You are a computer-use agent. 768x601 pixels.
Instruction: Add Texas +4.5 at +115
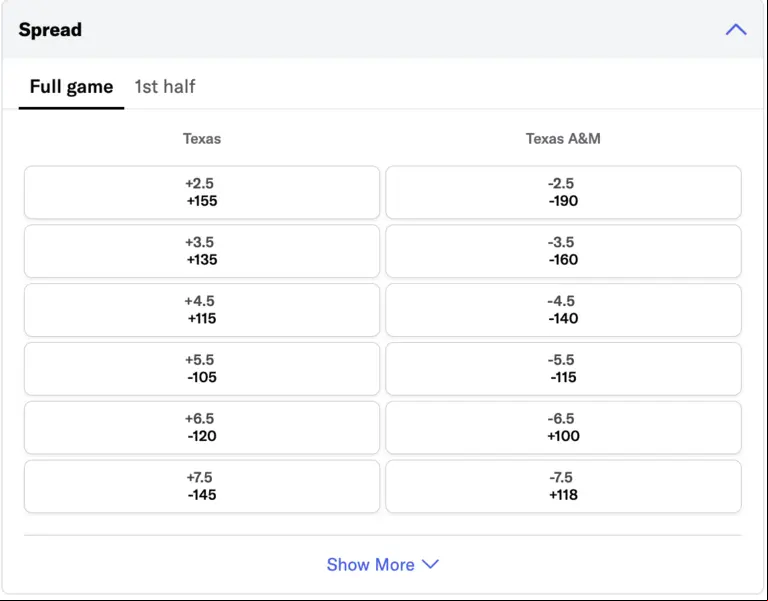(x=201, y=310)
